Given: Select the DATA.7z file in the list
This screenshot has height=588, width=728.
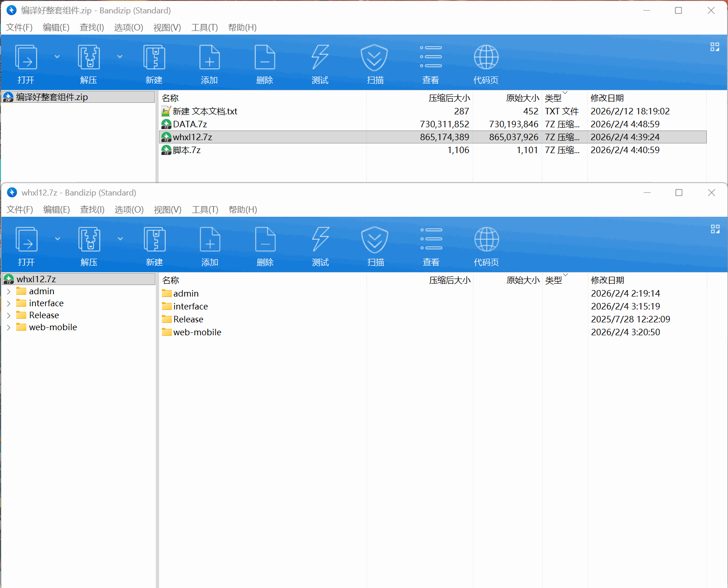Looking at the screenshot, I should (190, 125).
